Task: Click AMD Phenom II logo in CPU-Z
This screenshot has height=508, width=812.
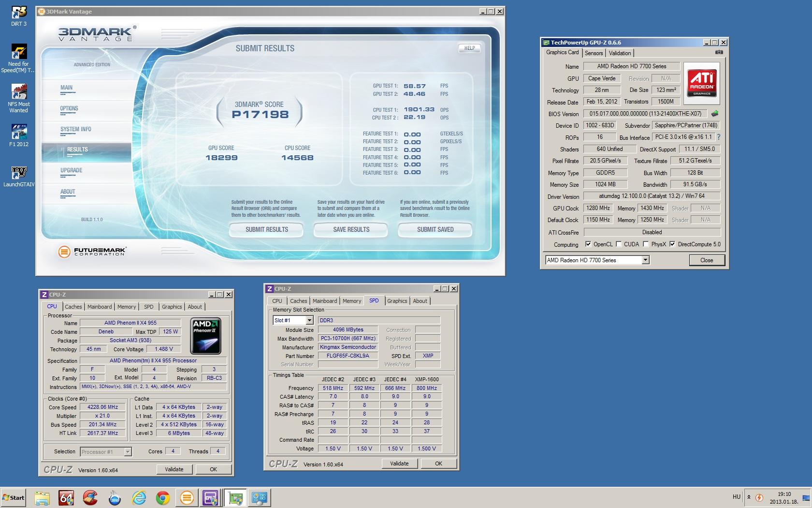Action: (x=206, y=336)
